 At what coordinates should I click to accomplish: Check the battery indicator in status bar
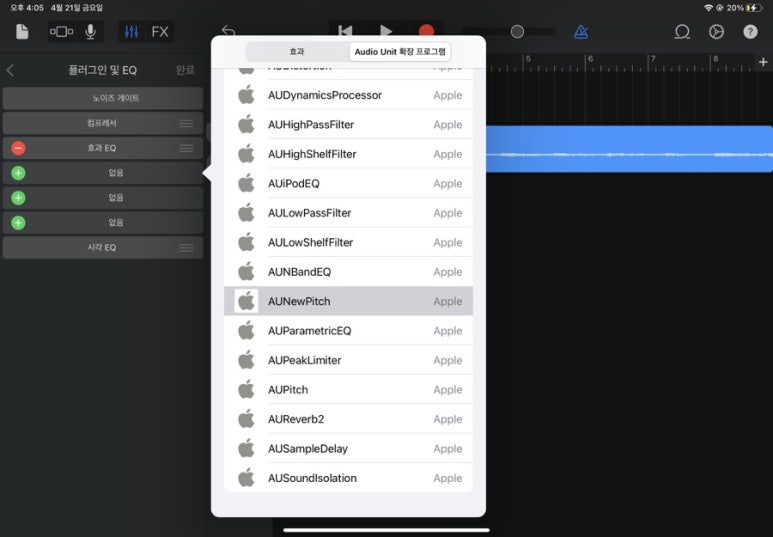pos(755,8)
